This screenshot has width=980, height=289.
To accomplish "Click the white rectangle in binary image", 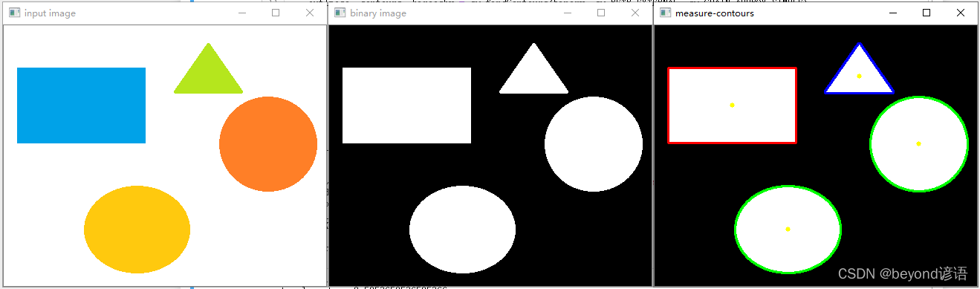I will (406, 105).
